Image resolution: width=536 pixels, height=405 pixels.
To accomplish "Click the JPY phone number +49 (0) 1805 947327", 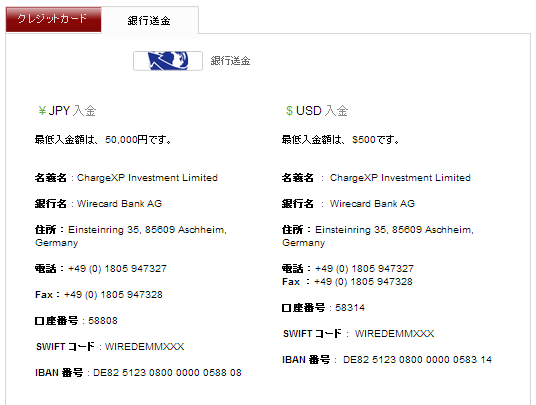I will pyautogui.click(x=118, y=269).
